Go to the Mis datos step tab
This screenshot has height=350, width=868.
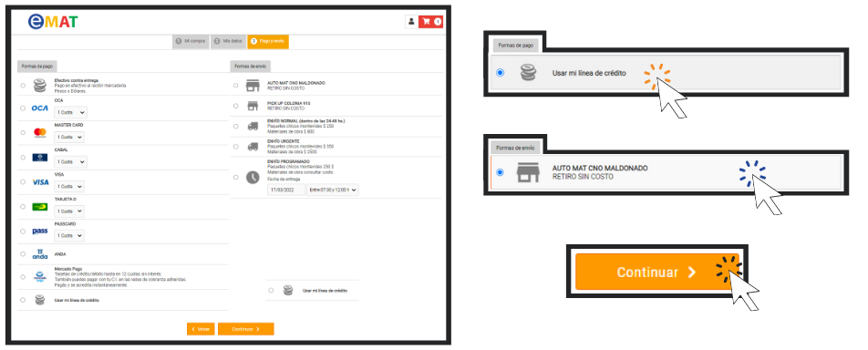[x=228, y=42]
